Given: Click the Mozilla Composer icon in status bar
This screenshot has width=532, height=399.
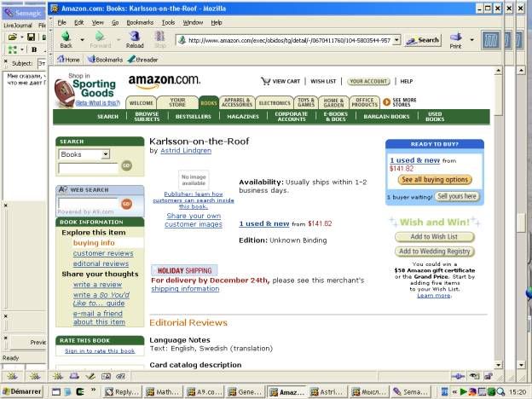Looking at the screenshot, I should pos(90,376).
